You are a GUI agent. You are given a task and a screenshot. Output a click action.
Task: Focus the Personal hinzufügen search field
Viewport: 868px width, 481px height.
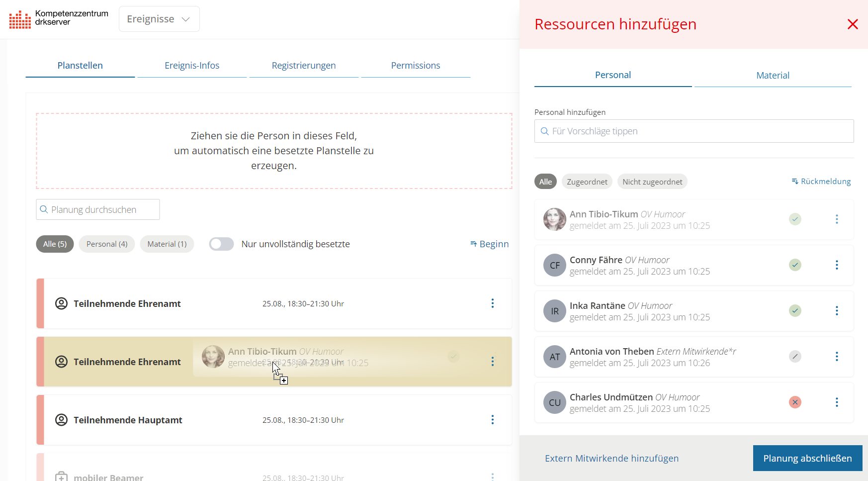tap(694, 131)
